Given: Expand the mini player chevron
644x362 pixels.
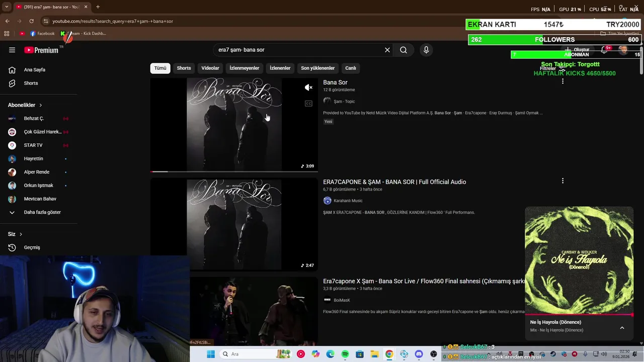Looking at the screenshot, I should [x=622, y=328].
